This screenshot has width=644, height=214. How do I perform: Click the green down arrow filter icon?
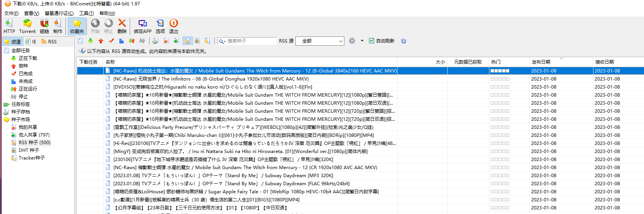pos(90,41)
